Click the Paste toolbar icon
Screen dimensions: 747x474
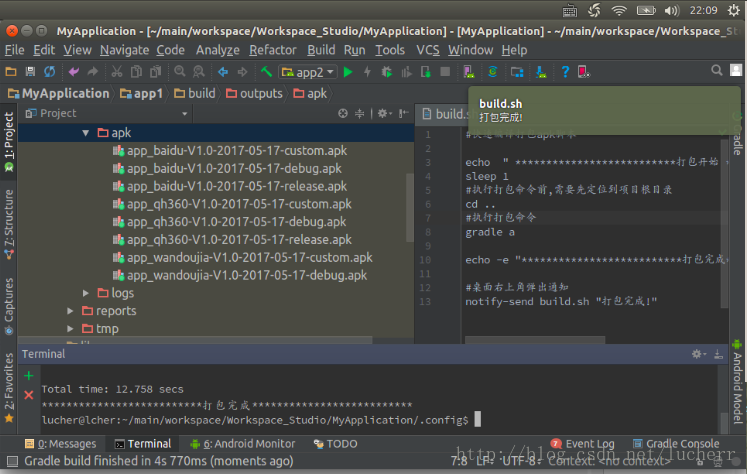[x=155, y=72]
